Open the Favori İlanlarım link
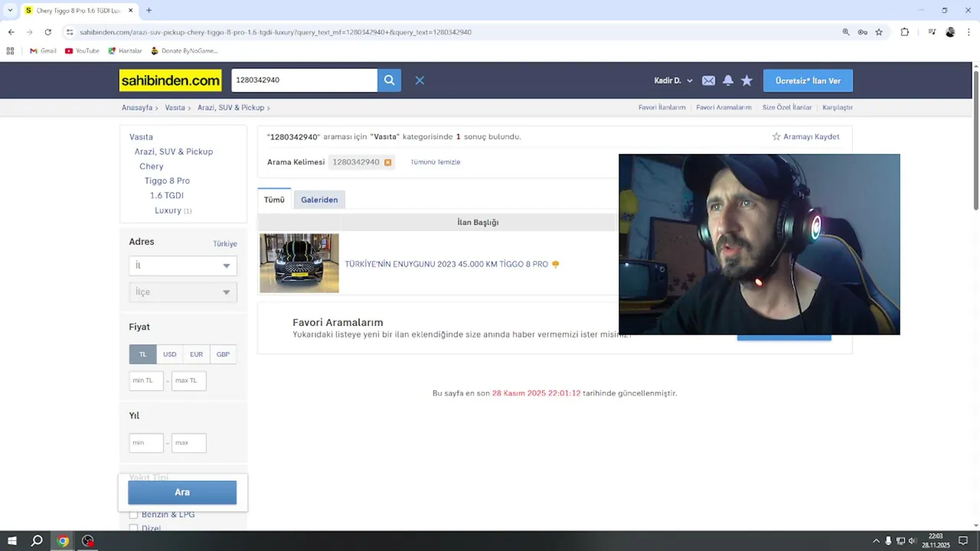 tap(661, 107)
